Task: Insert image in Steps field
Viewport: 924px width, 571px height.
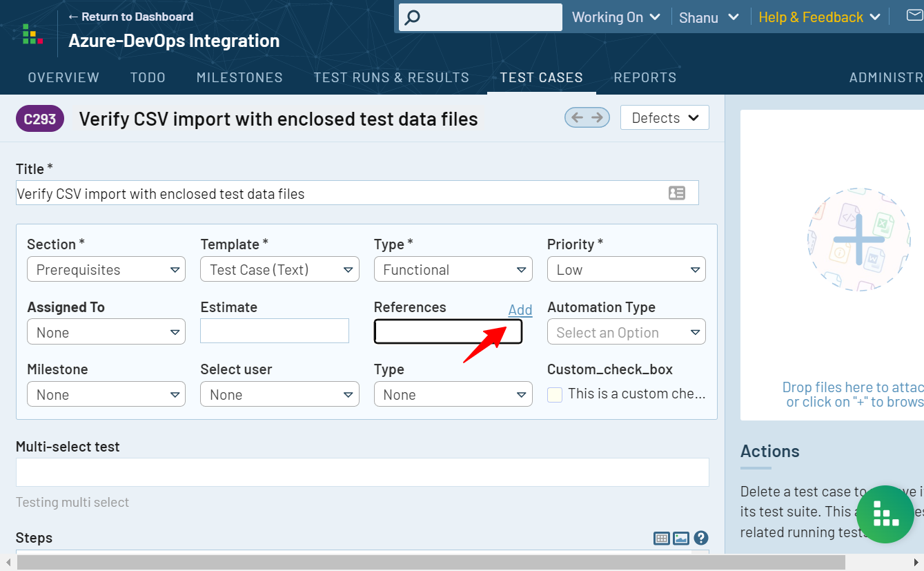Action: coord(681,539)
